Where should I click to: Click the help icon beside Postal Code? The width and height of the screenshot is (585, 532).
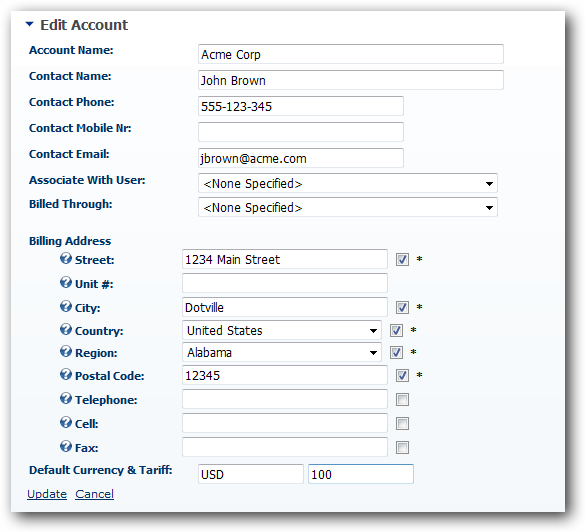[x=66, y=374]
